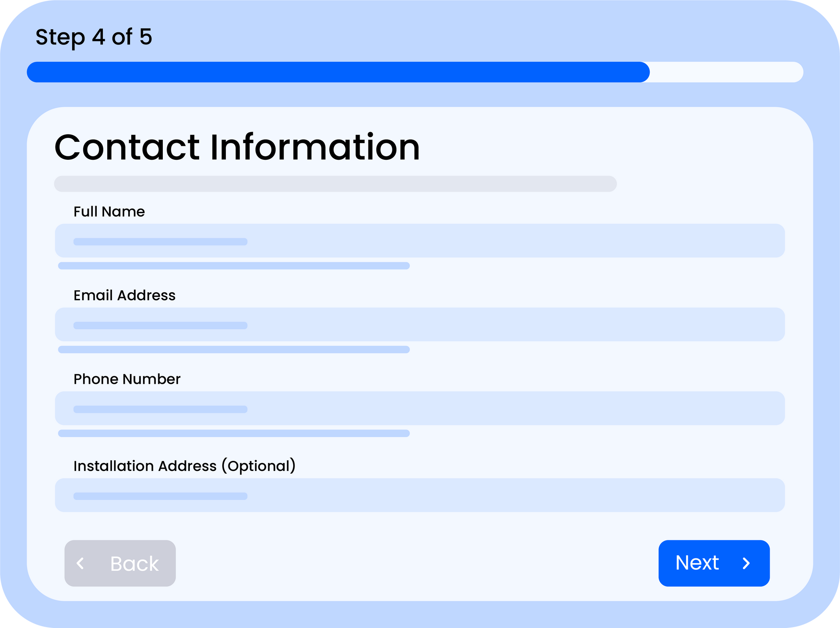
Task: Focus the Email Address input field
Action: tap(420, 324)
